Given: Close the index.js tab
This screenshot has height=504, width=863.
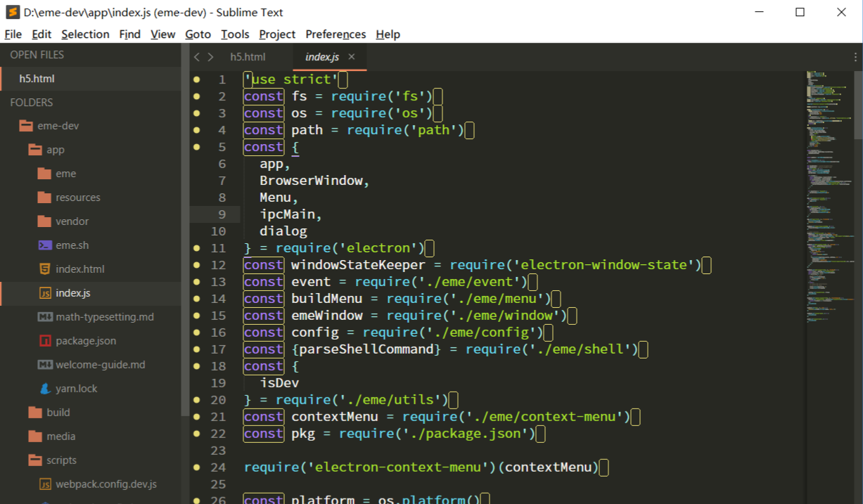Looking at the screenshot, I should (351, 56).
